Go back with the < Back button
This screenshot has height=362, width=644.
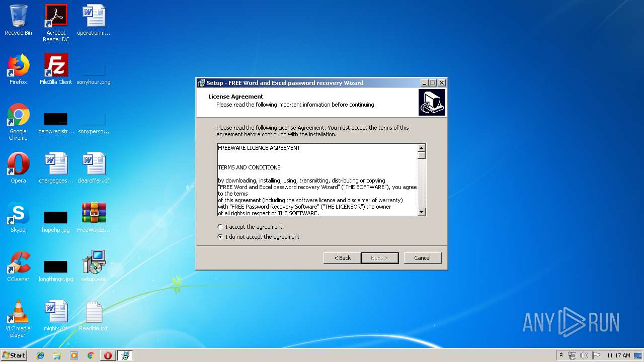coord(342,258)
